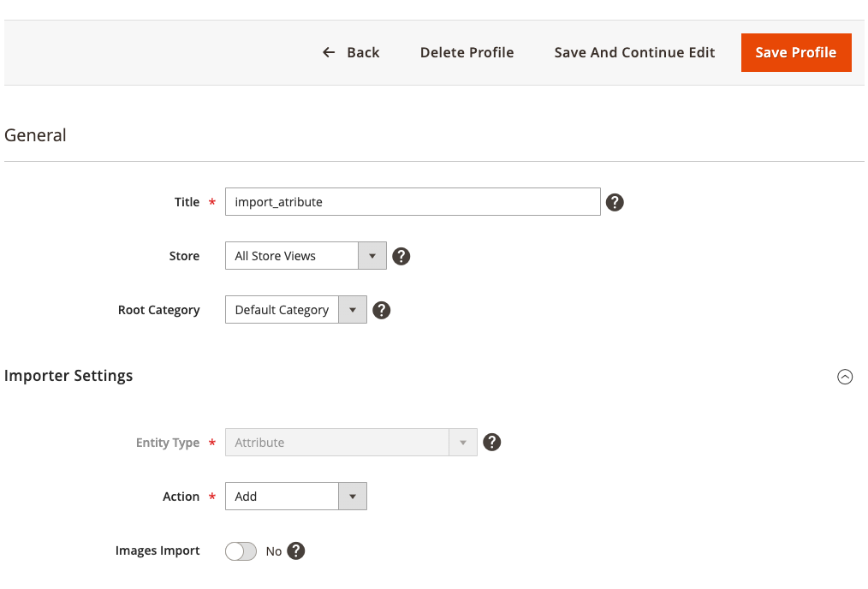Screen dimensions: 868x589
Task: Open the Store dropdown
Action: click(306, 256)
